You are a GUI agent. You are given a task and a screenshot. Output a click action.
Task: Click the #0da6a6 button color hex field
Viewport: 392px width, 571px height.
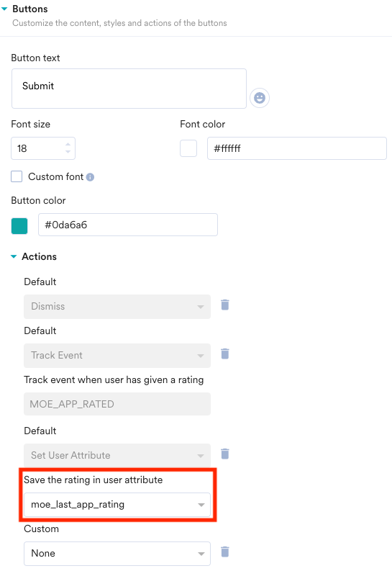click(x=128, y=225)
